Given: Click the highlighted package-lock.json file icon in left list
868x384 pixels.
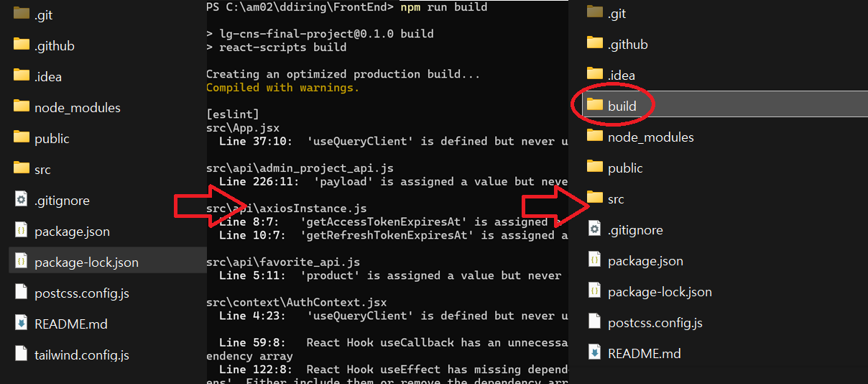Looking at the screenshot, I should click(21, 262).
